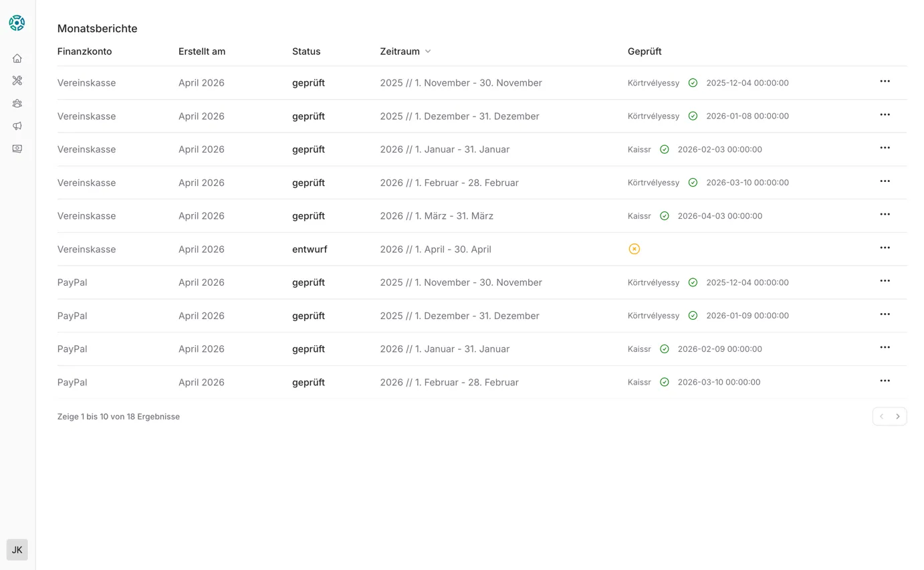Click the Finanzkonto column header
924x570 pixels.
[84, 52]
